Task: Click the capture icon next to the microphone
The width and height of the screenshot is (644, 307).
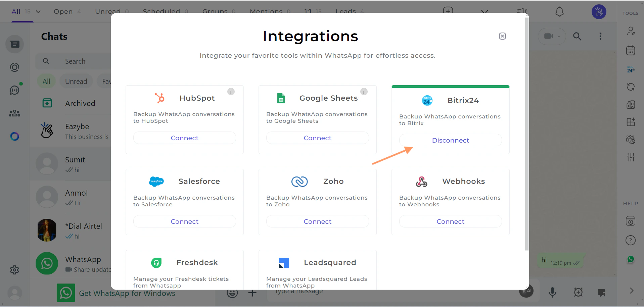Action: point(578,292)
